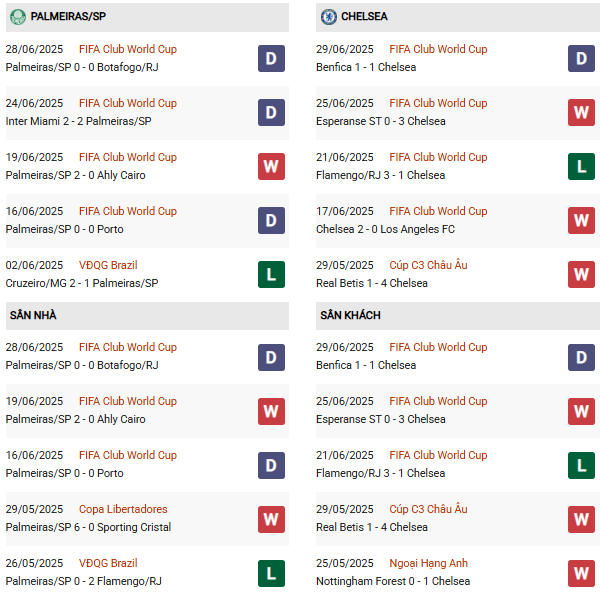Select the CHELSEA section header
600x594 pixels.
pos(364,17)
